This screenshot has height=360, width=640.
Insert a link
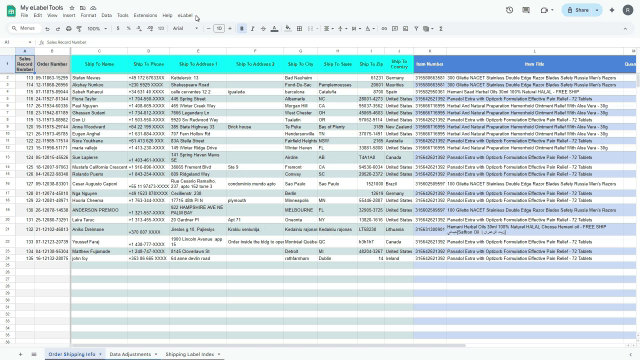tap(384, 29)
